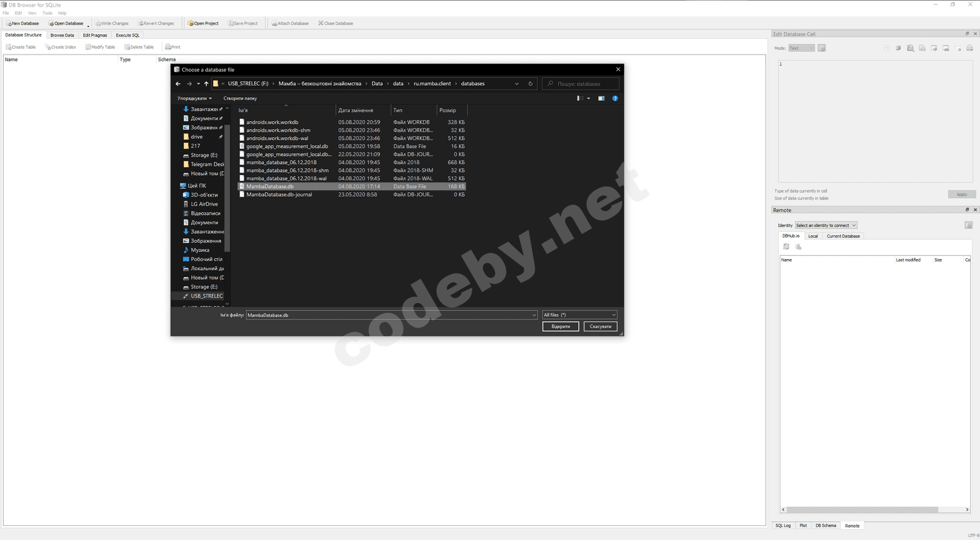Toggle the preview pane icon
The image size is (980, 540).
pyautogui.click(x=601, y=99)
